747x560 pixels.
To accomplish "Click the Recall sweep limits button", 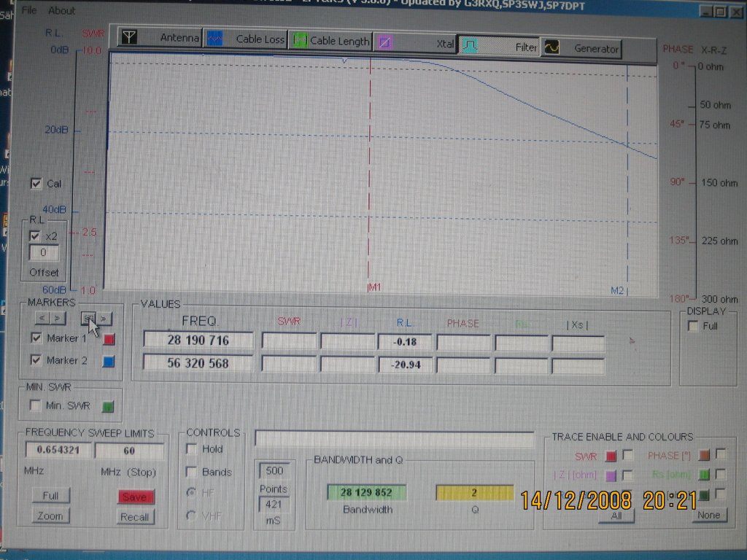I will click(134, 517).
